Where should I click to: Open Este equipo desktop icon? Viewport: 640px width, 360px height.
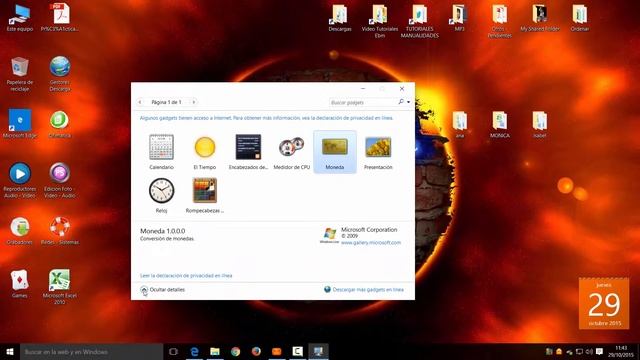point(20,18)
